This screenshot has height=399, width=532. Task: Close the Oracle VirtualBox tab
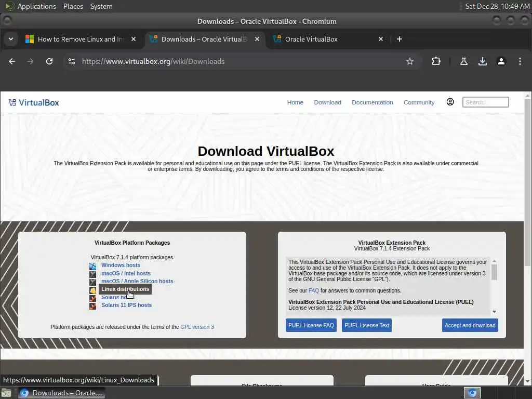(381, 39)
